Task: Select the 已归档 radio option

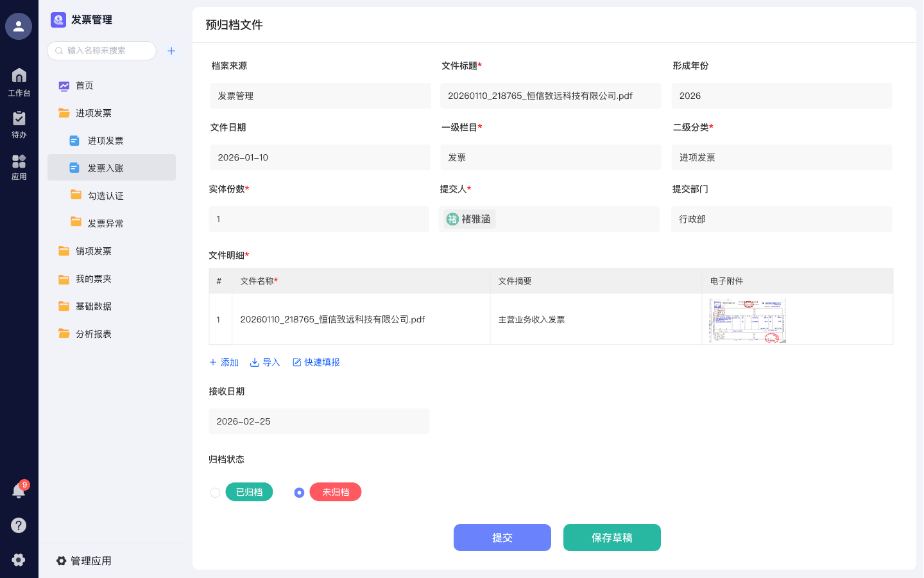Action: pos(216,493)
